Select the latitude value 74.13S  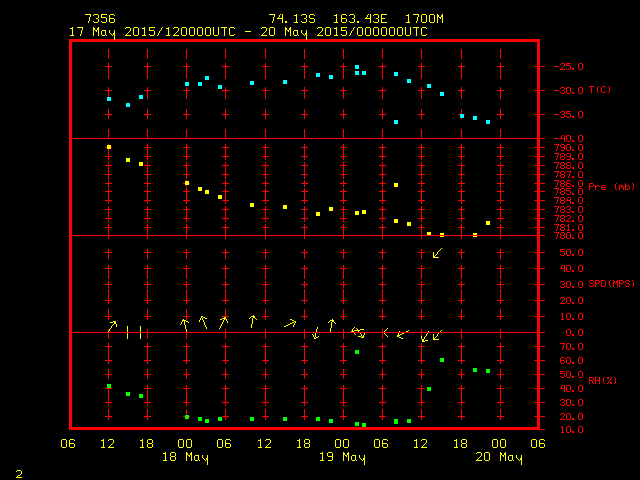[287, 19]
